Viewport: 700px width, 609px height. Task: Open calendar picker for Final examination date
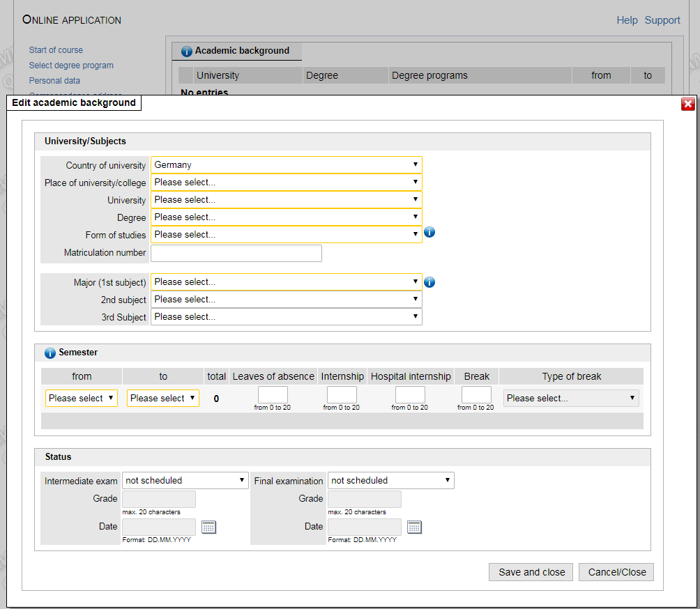tap(414, 527)
